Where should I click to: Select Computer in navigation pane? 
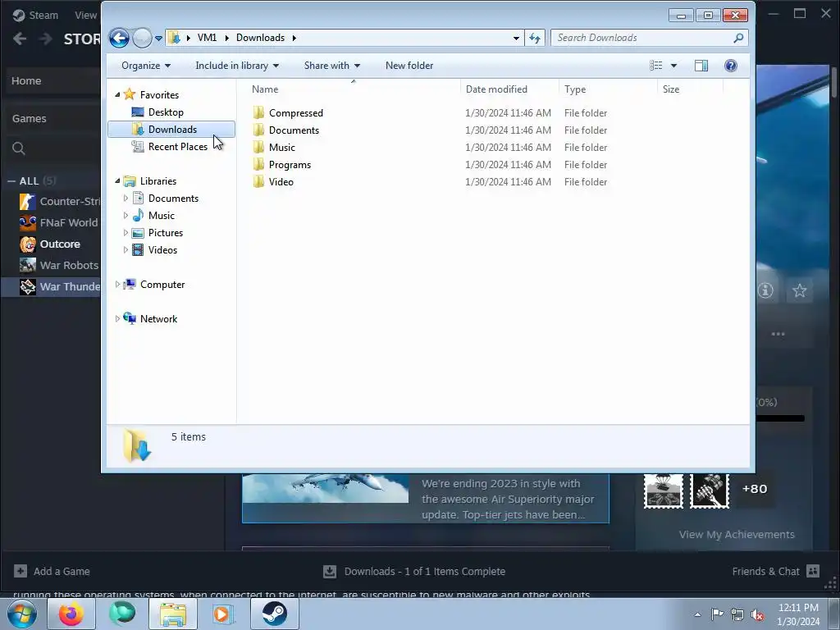tap(162, 285)
